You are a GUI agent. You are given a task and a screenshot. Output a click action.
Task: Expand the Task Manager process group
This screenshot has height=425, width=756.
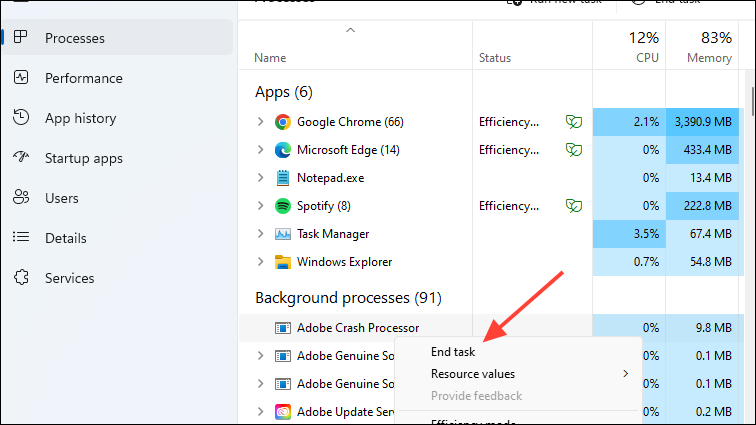[260, 233]
